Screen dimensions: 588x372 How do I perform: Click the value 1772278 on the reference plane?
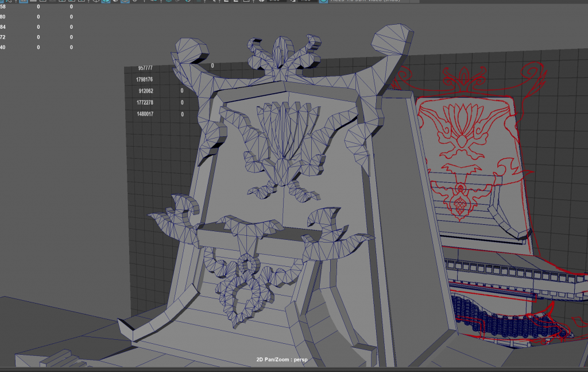point(145,102)
